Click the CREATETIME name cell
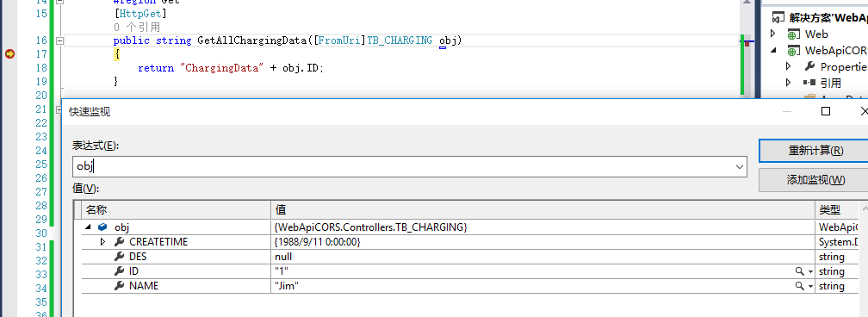Viewport: 868px width, 317px height. click(158, 242)
